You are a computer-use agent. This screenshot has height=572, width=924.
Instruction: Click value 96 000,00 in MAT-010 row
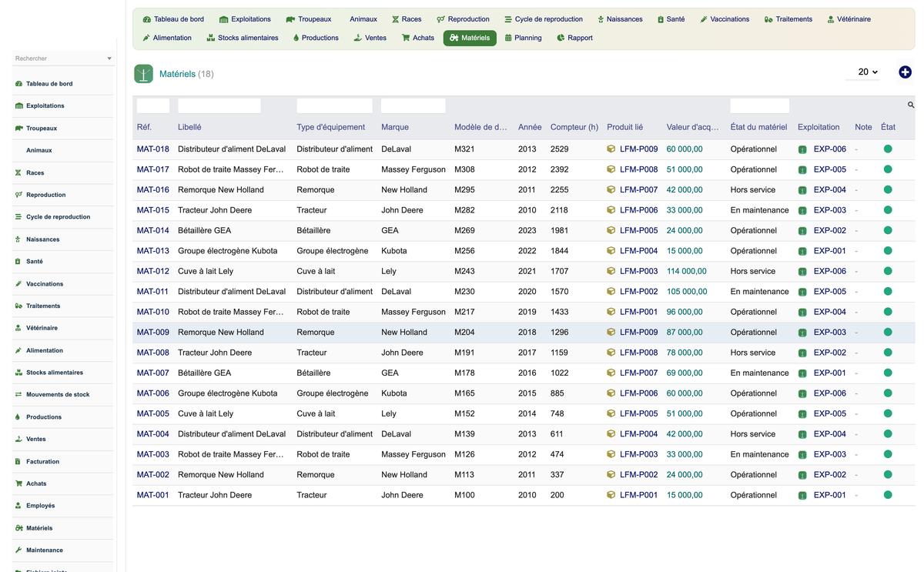[685, 312]
